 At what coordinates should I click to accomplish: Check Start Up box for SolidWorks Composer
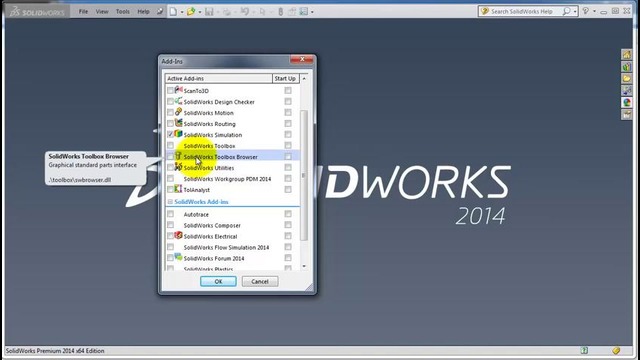[288, 225]
